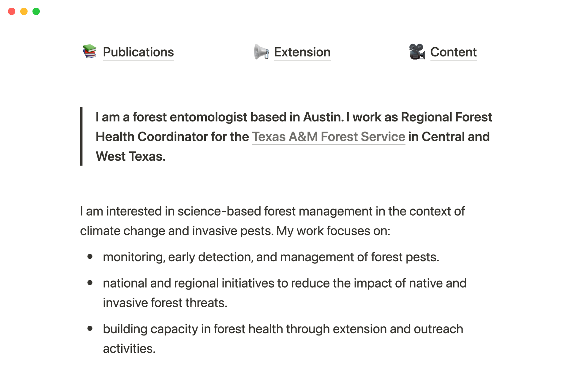Click the vertical bar of the quote block
The height and width of the screenshot is (368, 588).
coord(81,136)
